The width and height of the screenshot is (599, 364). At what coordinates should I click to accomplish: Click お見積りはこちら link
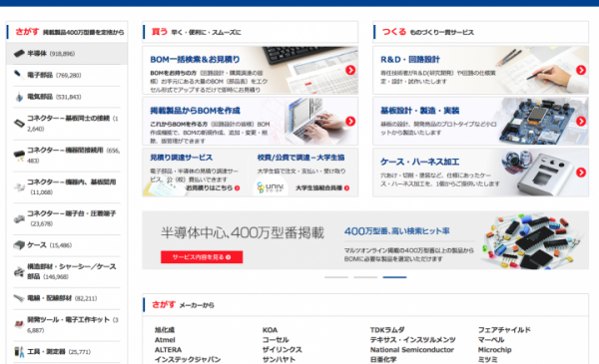pos(213,188)
